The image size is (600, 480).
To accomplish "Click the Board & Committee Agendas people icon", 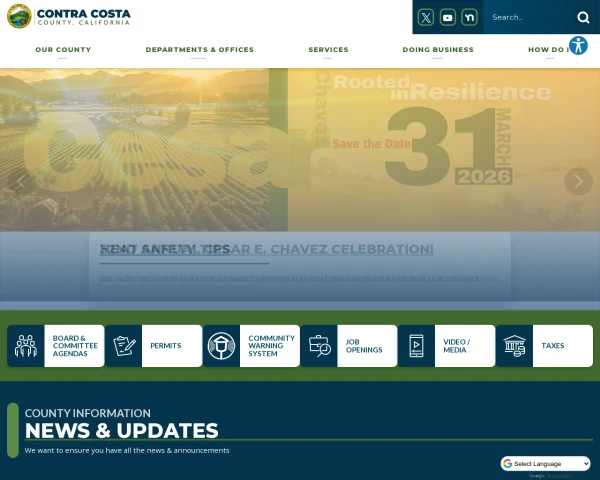I will point(26,346).
